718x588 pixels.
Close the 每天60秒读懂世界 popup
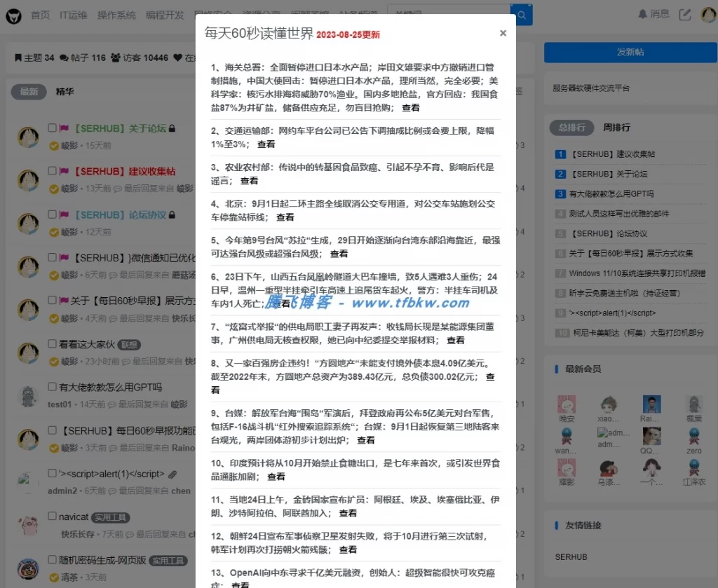(503, 33)
